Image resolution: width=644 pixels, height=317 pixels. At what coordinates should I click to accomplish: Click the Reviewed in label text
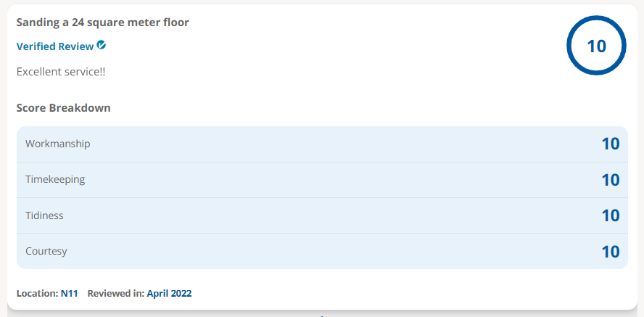coord(116,294)
